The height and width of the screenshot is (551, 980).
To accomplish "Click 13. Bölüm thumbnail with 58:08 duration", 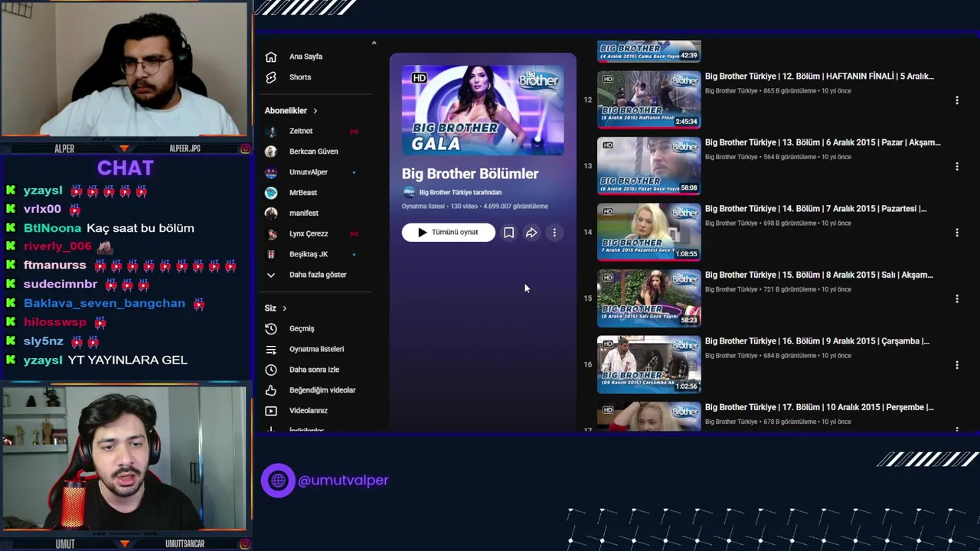I will click(x=649, y=166).
